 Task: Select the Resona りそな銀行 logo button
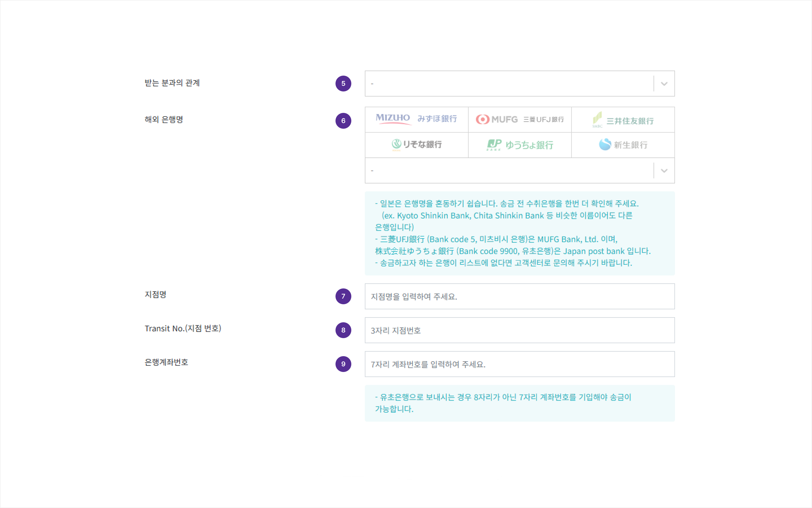click(x=416, y=145)
